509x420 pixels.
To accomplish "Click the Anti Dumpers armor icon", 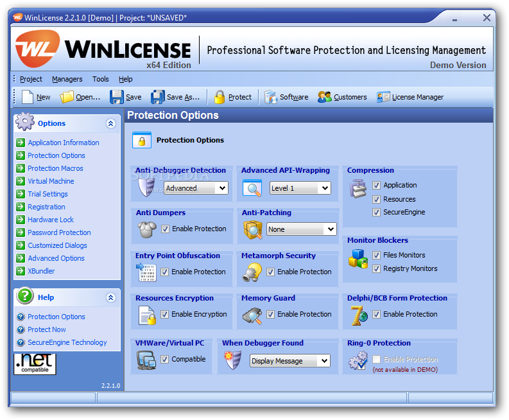I will coord(147,229).
